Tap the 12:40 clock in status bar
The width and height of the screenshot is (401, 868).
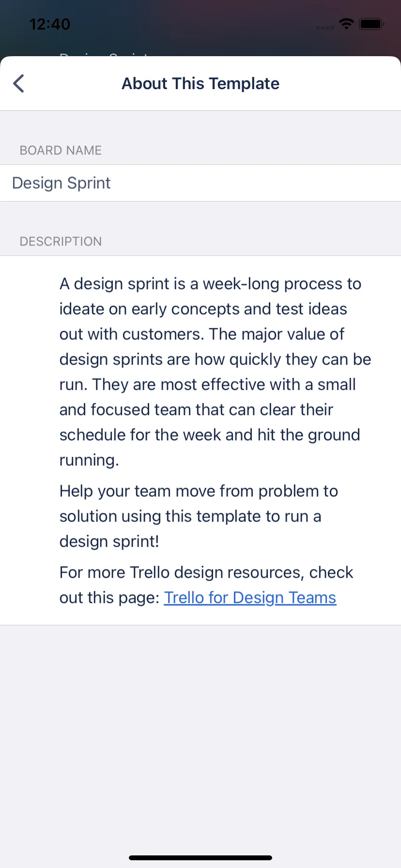49,24
